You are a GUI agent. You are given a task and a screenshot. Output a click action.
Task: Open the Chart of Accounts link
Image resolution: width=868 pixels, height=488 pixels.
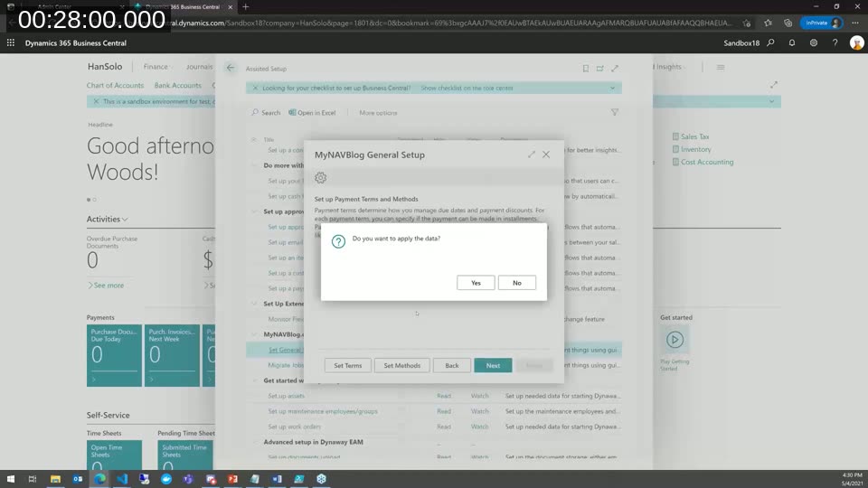[115, 85]
